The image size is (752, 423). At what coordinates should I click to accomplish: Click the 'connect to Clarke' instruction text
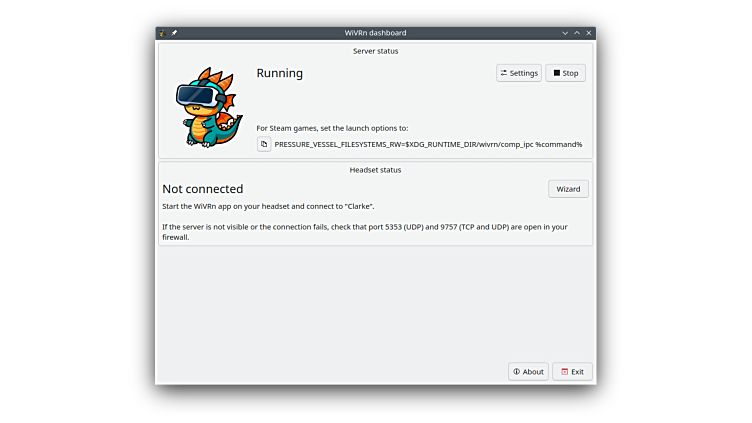pyautogui.click(x=268, y=206)
